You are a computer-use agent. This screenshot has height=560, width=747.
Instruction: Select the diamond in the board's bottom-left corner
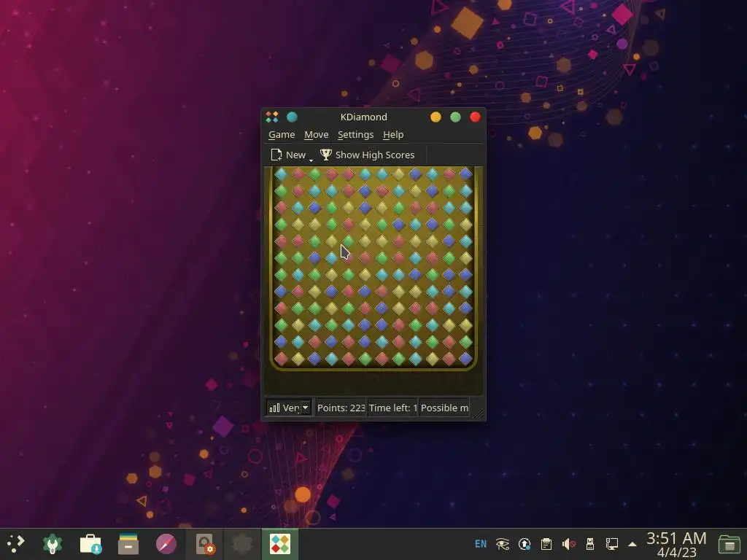tap(281, 359)
